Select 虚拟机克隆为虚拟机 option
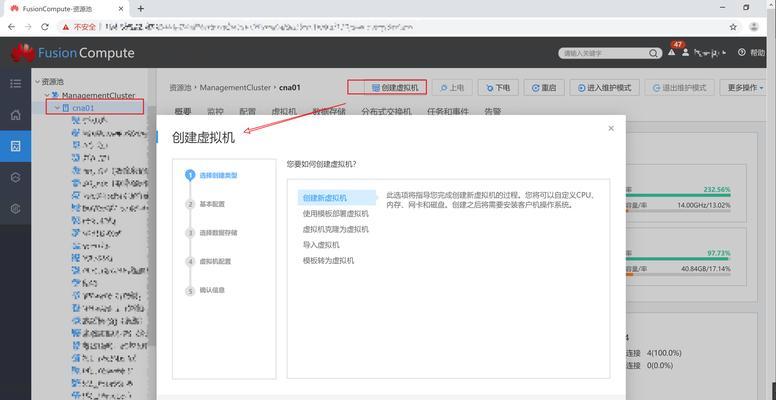 pyautogui.click(x=336, y=230)
